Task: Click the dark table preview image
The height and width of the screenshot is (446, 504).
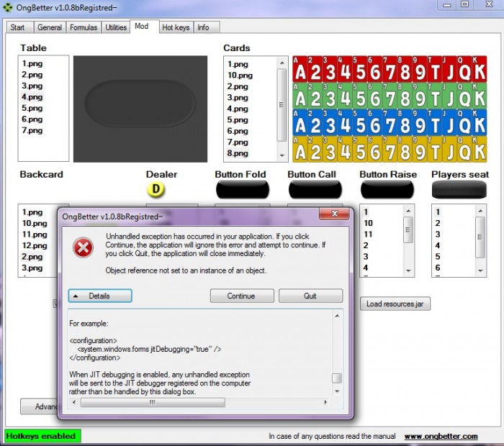Action: click(140, 109)
